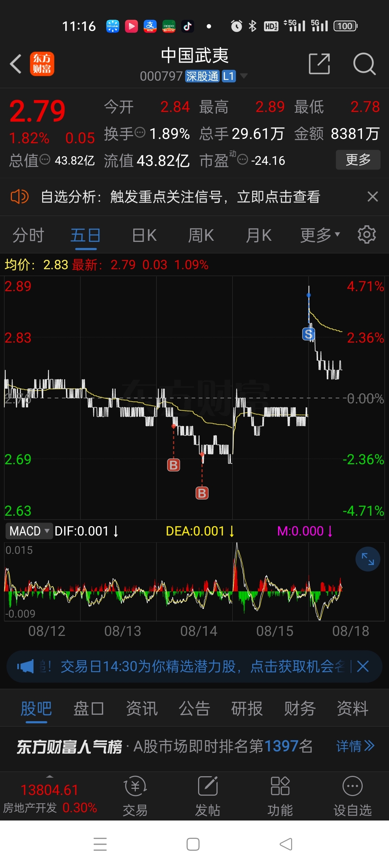Tap the Android back navigation button
The width and height of the screenshot is (389, 868).
286,844
